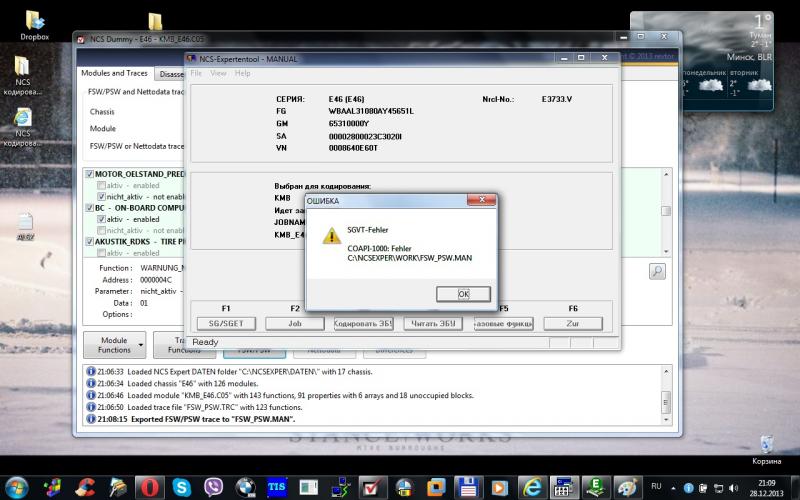This screenshot has width=800, height=500.
Task: Click the magnifier search button in NCS Dummy
Action: click(x=657, y=271)
